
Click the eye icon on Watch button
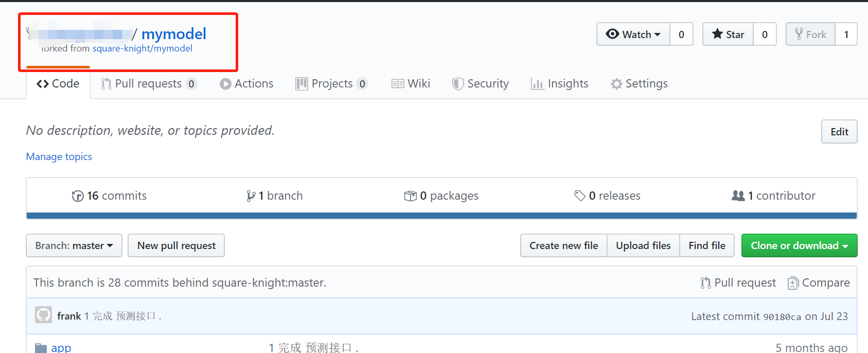click(612, 34)
